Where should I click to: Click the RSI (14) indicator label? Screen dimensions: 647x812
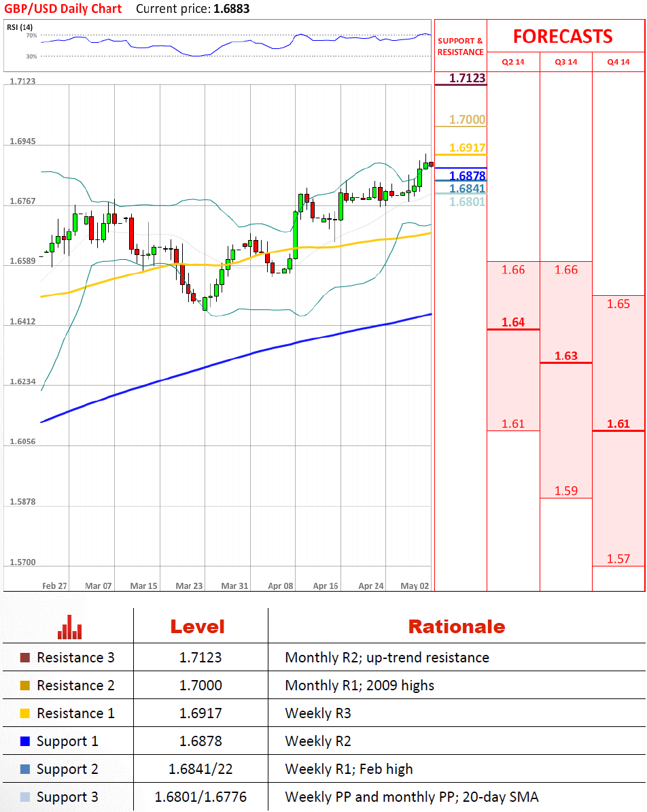pyautogui.click(x=20, y=27)
